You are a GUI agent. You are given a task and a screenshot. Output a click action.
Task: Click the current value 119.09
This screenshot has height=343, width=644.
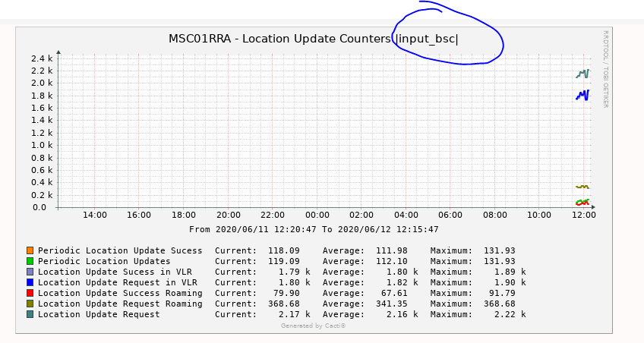[284, 261]
